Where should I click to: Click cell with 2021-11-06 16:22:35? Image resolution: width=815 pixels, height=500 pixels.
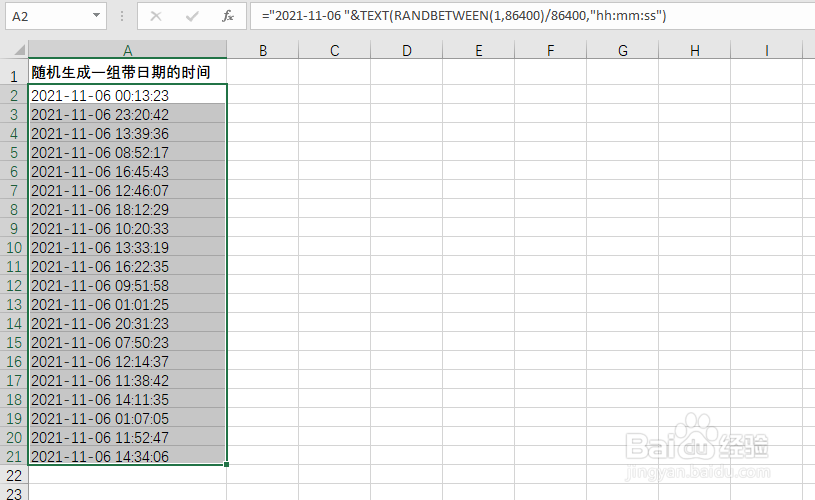tap(127, 267)
